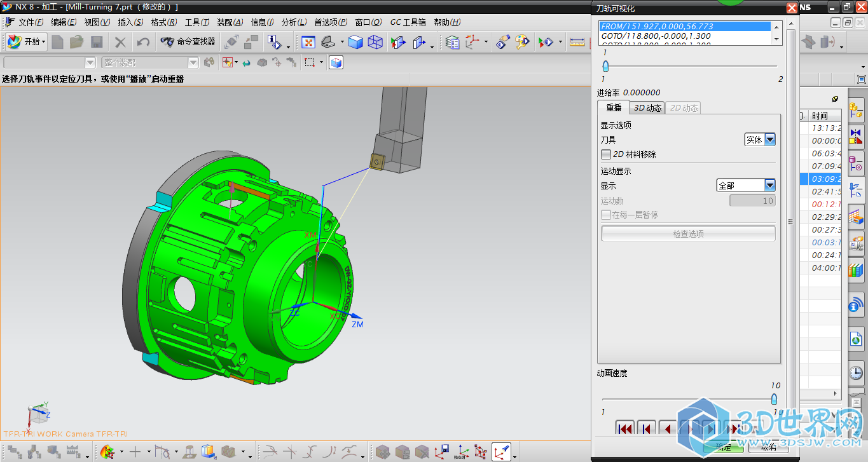Click the 检查选项 button

(x=688, y=234)
